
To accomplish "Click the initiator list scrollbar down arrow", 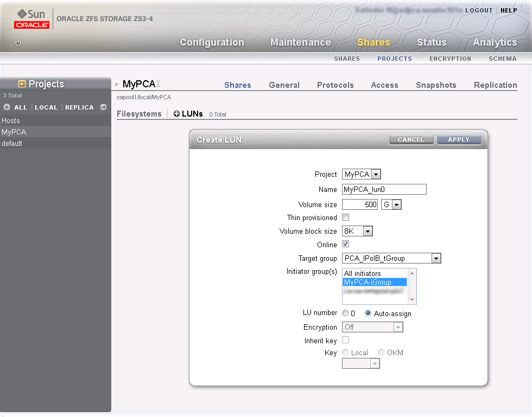I will [x=412, y=299].
